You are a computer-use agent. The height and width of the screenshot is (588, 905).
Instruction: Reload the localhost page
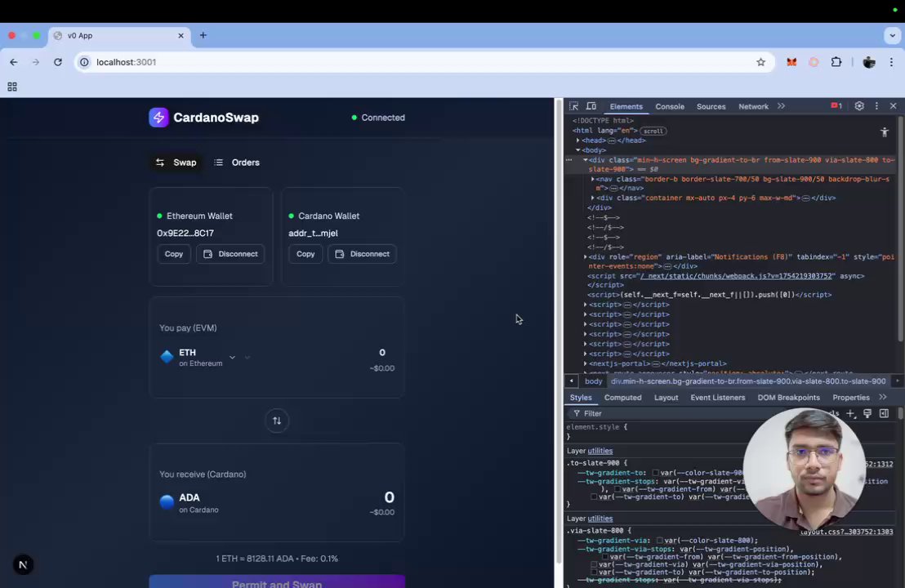pos(58,62)
